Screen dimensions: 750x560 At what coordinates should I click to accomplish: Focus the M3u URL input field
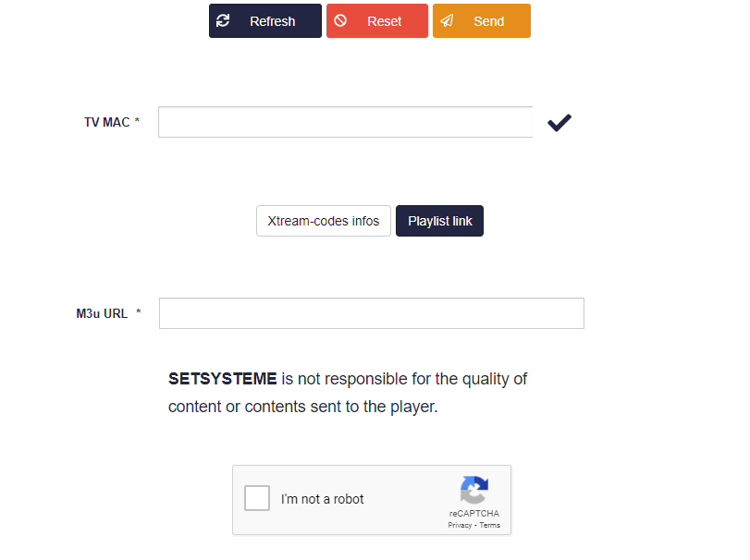371,313
